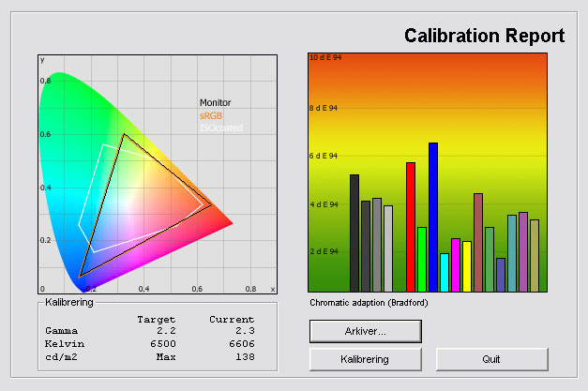The image size is (588, 391).
Task: Click the red deltaE bar
Action: point(411,227)
